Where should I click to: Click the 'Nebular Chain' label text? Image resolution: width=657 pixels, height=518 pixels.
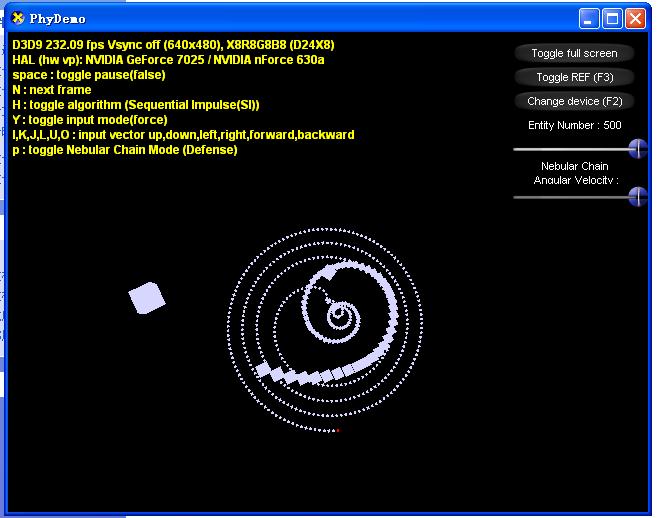(574, 166)
